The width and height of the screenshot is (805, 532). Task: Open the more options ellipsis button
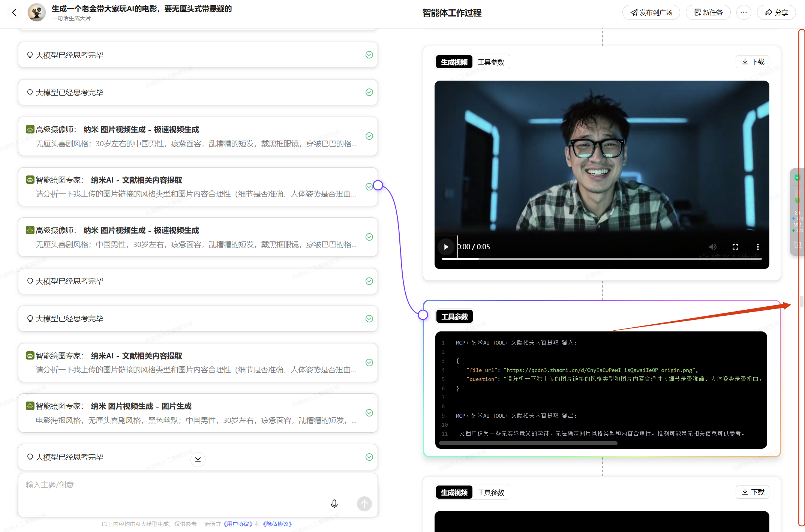(x=744, y=12)
